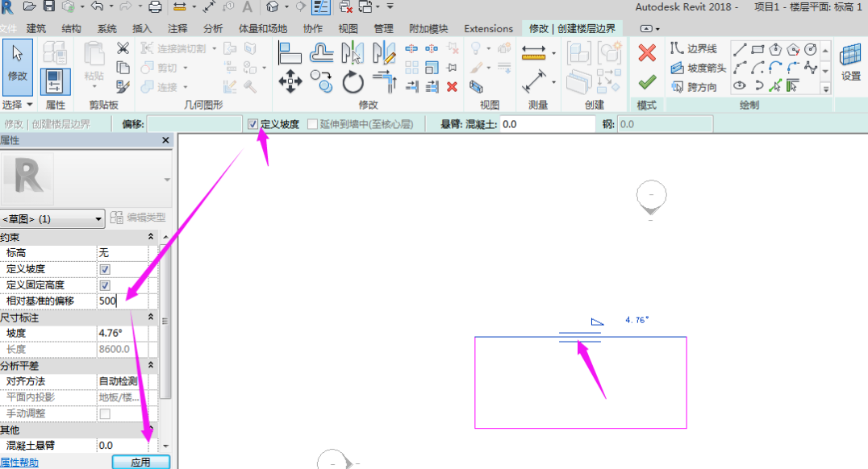Open the <草图> (1) type selector dropdown
Image resolution: width=868 pixels, height=469 pixels.
coord(53,218)
